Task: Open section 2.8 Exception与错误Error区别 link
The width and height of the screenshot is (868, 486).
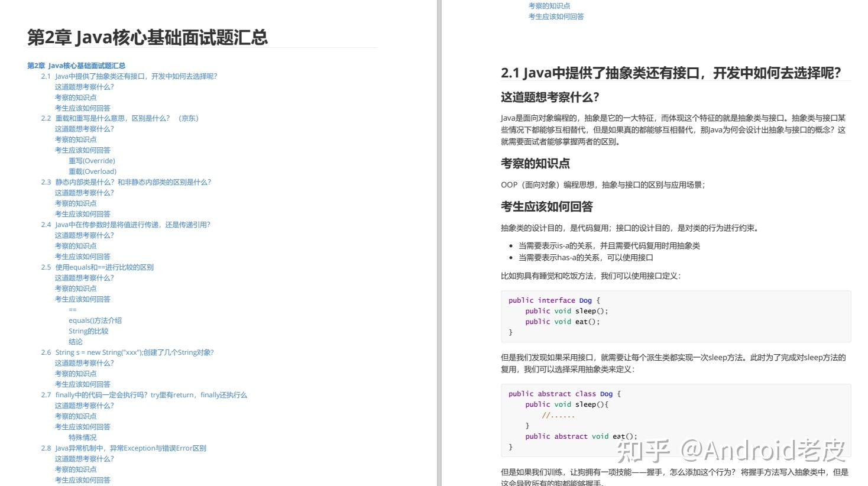Action: pyautogui.click(x=124, y=448)
